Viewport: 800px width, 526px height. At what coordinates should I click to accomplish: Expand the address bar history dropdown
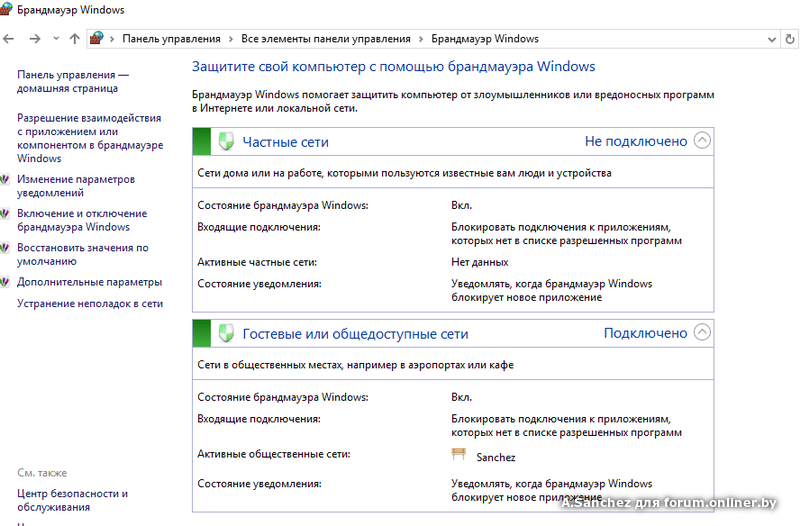click(x=772, y=39)
